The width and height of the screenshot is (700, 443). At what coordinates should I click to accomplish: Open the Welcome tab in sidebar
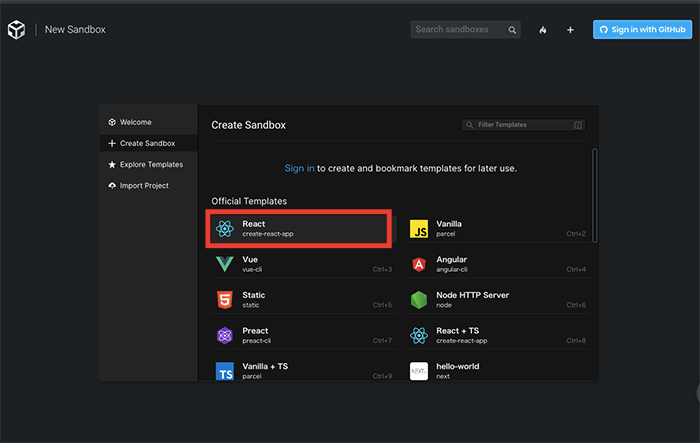135,122
